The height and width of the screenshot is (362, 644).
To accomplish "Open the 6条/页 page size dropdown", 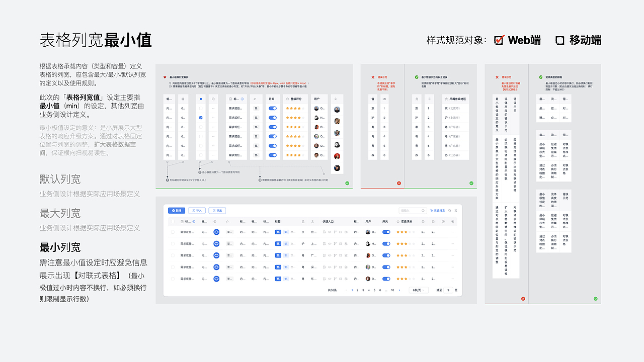I will tap(419, 290).
